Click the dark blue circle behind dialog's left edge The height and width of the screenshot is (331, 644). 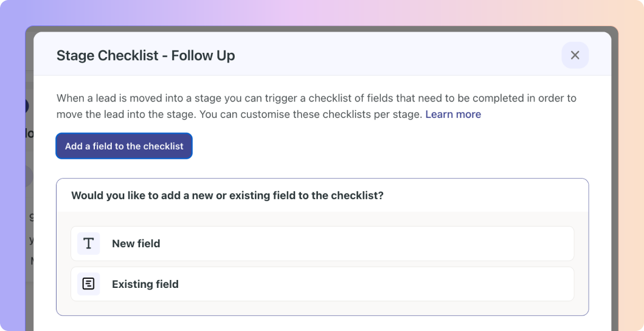tap(26, 106)
